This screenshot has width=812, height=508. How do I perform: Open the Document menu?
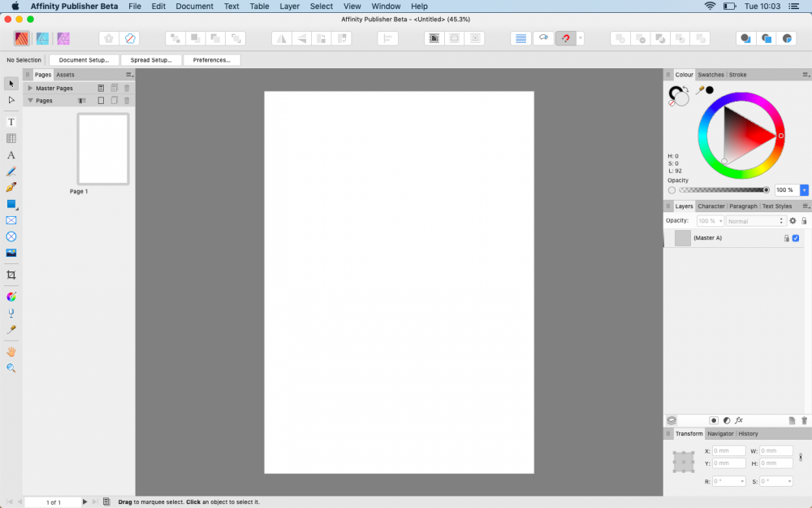pos(194,6)
